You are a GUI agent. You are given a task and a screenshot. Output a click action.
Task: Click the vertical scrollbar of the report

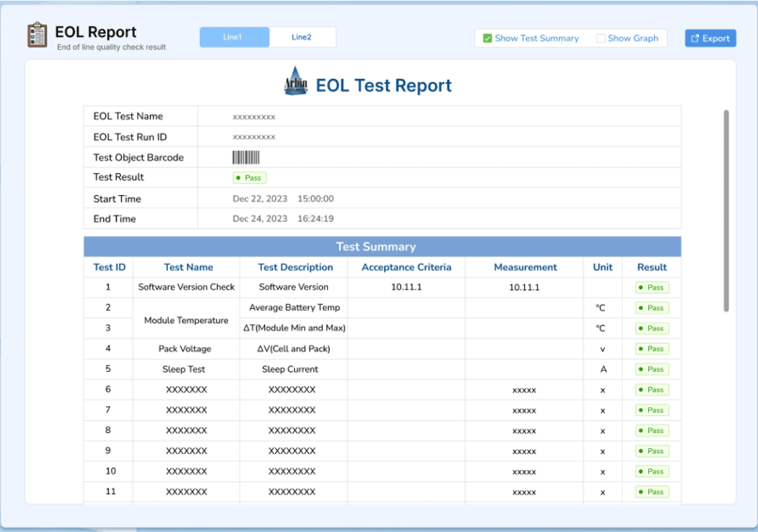pyautogui.click(x=726, y=211)
